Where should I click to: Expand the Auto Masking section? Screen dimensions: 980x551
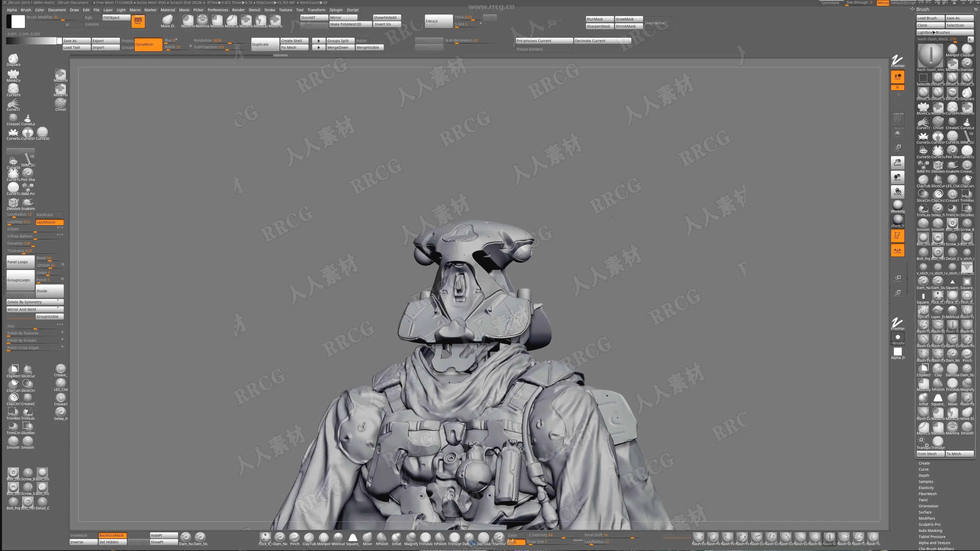click(x=930, y=531)
